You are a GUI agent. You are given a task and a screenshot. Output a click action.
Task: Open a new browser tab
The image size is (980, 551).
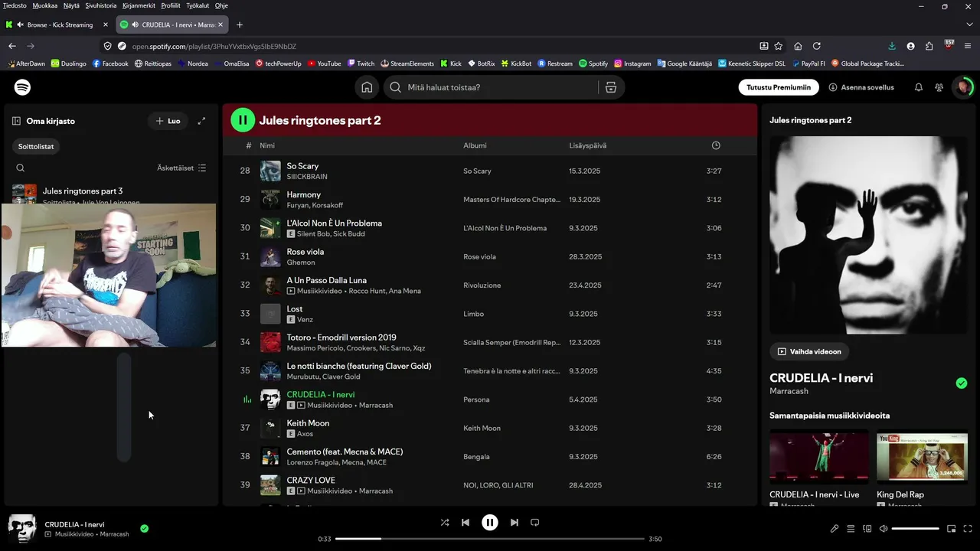pos(239,24)
